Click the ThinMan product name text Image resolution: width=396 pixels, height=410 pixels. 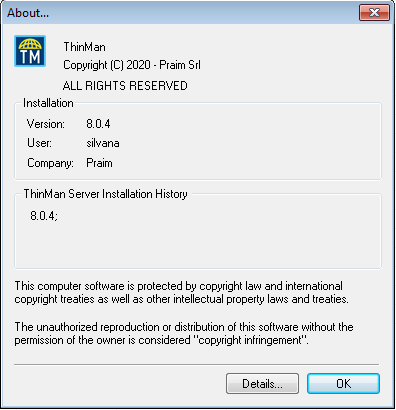tap(84, 47)
